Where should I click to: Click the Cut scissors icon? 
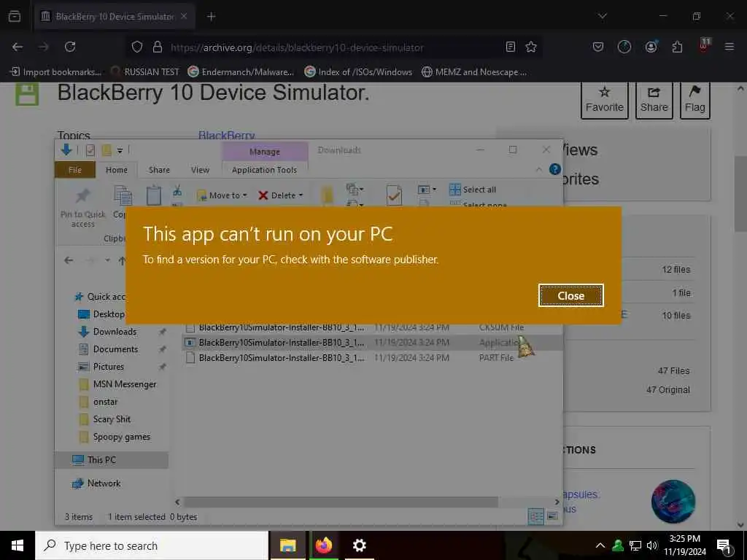click(x=177, y=190)
